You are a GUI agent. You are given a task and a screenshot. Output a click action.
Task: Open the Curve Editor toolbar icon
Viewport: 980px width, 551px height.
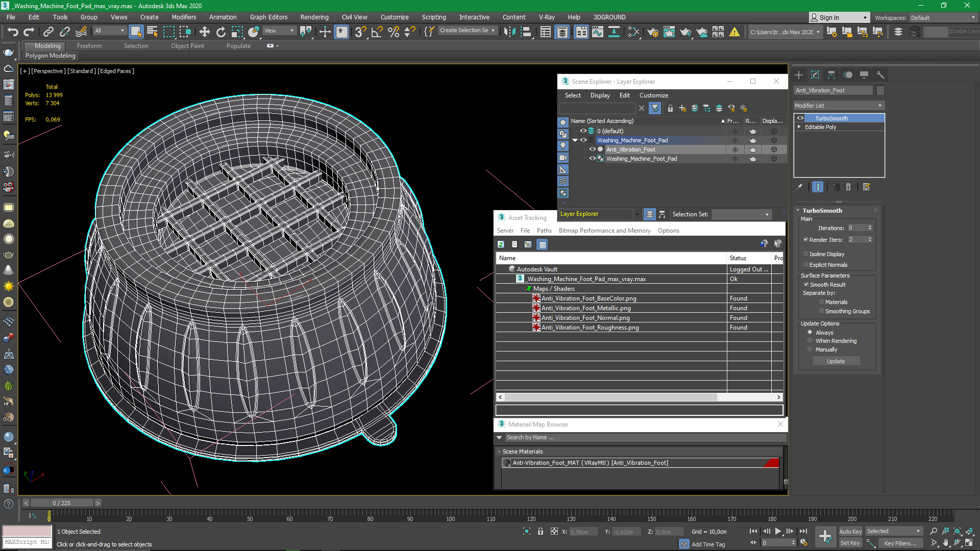[598, 32]
